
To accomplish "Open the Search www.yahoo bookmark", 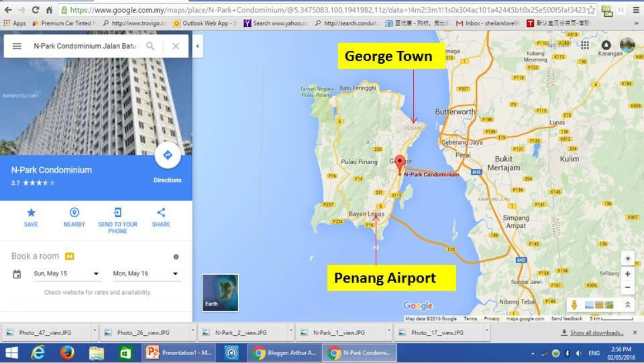I will [276, 23].
